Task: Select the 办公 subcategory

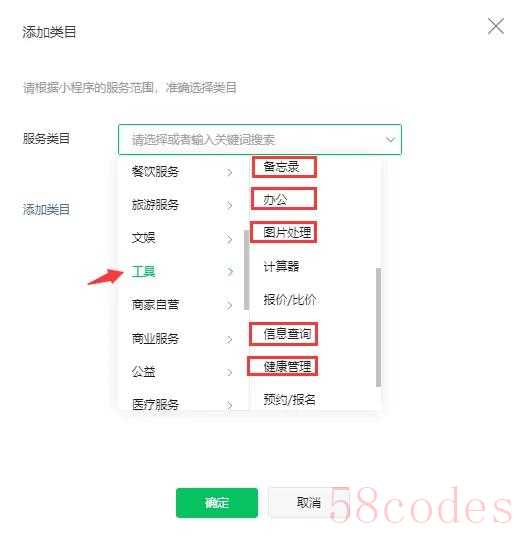Action: pos(275,199)
